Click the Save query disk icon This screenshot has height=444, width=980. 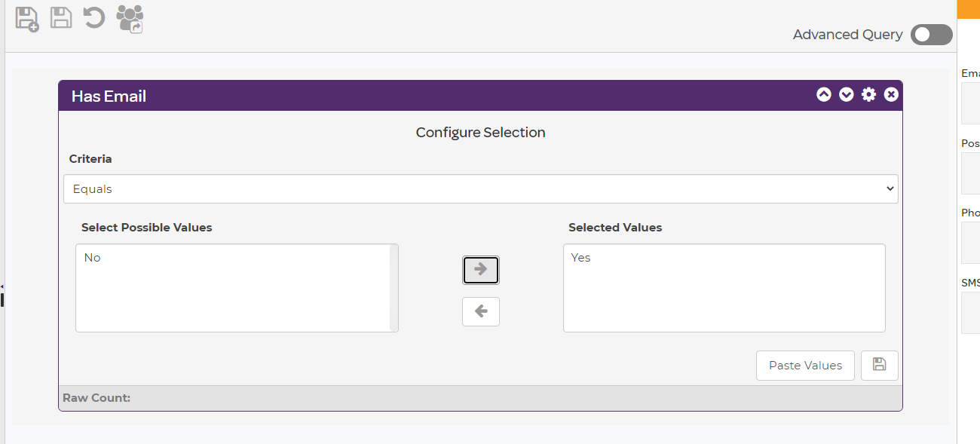(x=60, y=17)
